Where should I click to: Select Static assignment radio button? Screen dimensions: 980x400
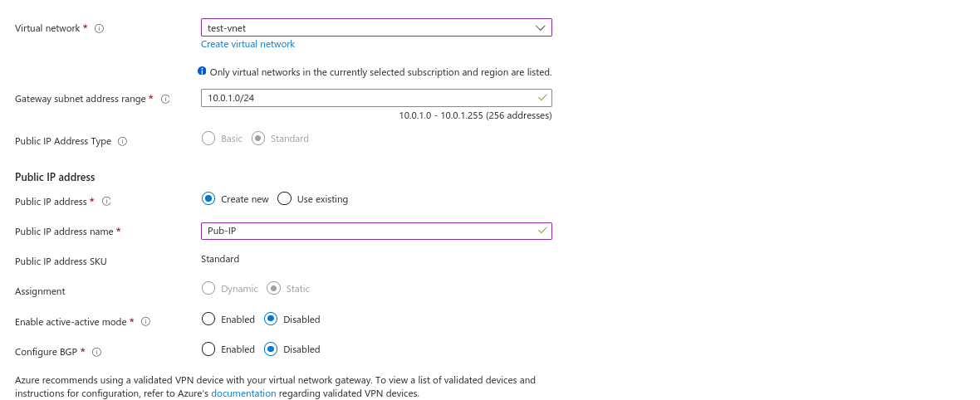coord(274,289)
